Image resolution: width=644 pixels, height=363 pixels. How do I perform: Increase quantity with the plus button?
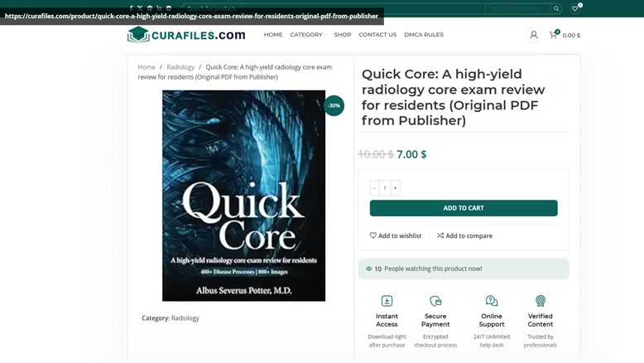(396, 188)
